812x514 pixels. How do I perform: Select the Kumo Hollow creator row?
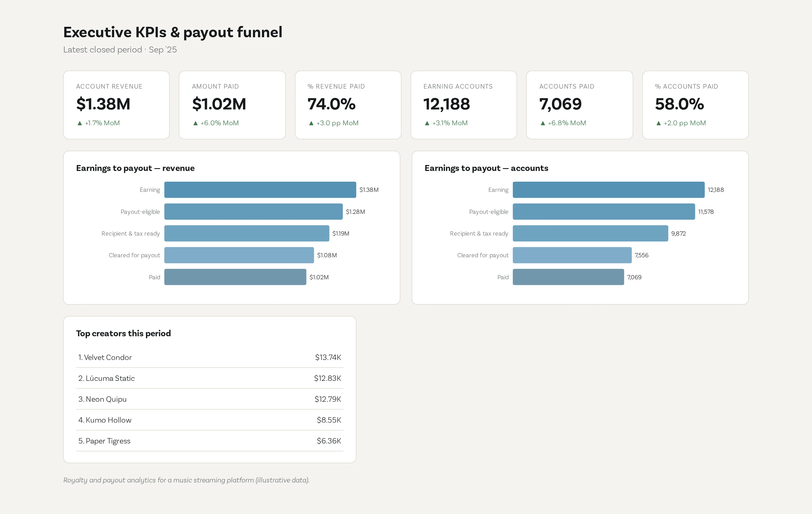(210, 420)
